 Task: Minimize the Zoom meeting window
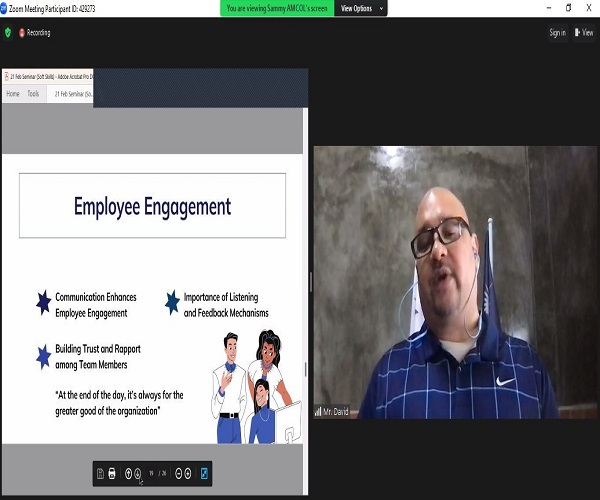click(549, 8)
